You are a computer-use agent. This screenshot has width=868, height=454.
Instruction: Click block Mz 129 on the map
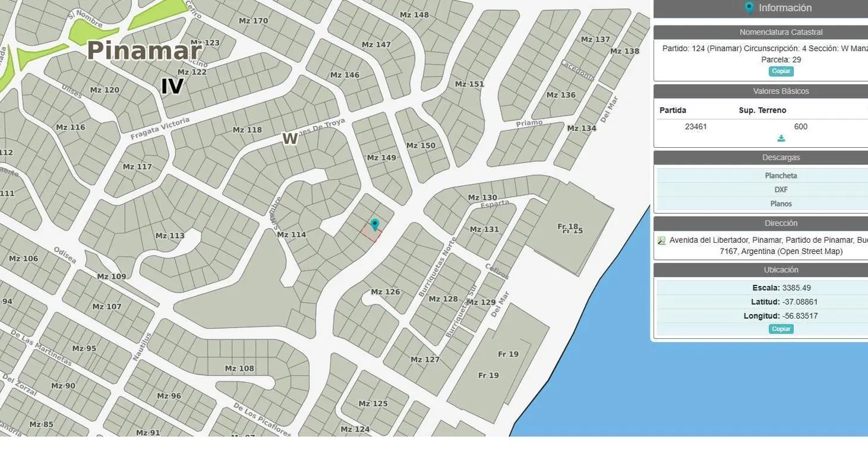481,303
